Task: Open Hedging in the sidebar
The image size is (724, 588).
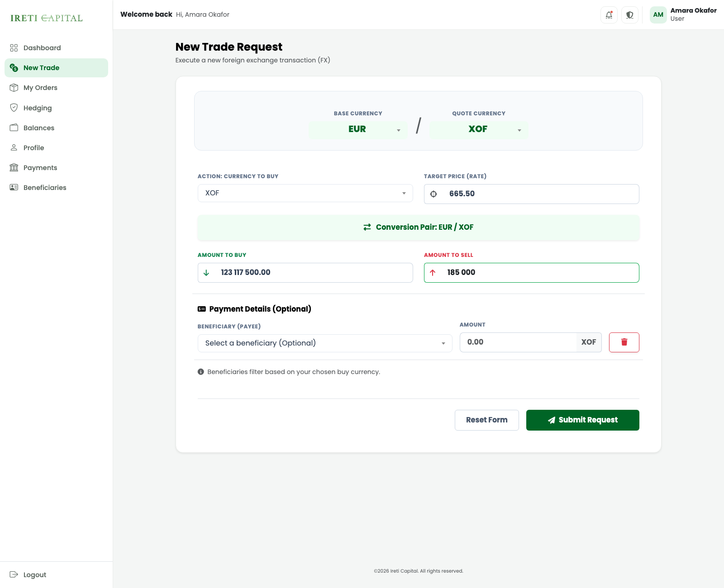Action: [56, 108]
